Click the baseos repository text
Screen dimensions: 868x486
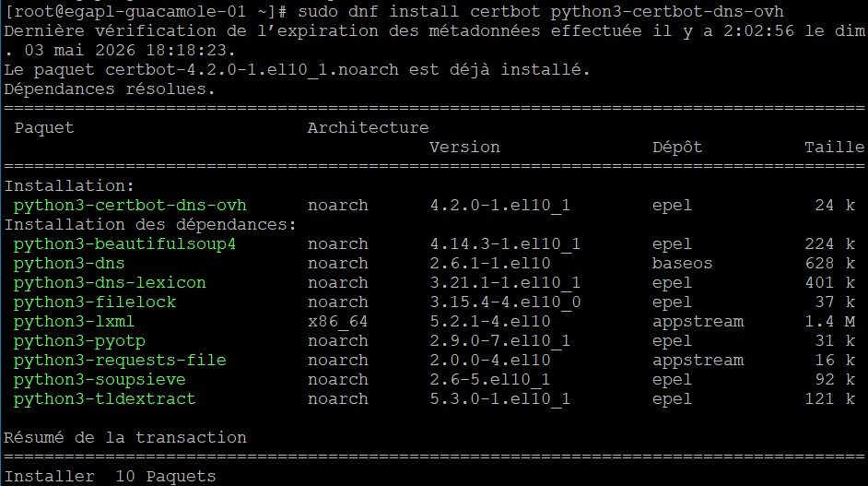pyautogui.click(x=683, y=264)
